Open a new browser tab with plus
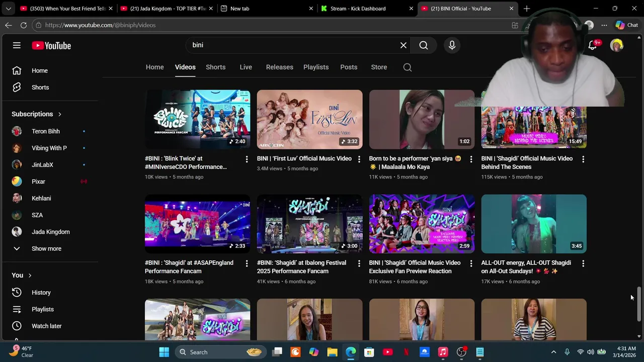 click(527, 9)
